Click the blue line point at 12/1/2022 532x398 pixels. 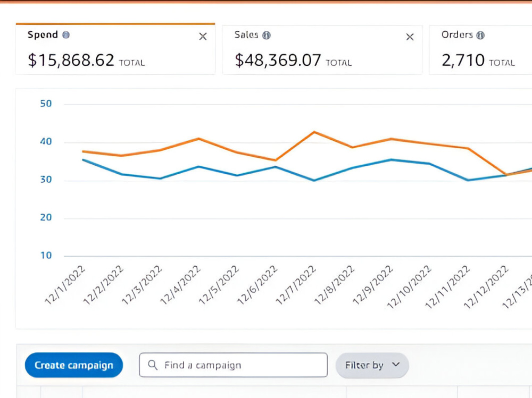(84, 159)
